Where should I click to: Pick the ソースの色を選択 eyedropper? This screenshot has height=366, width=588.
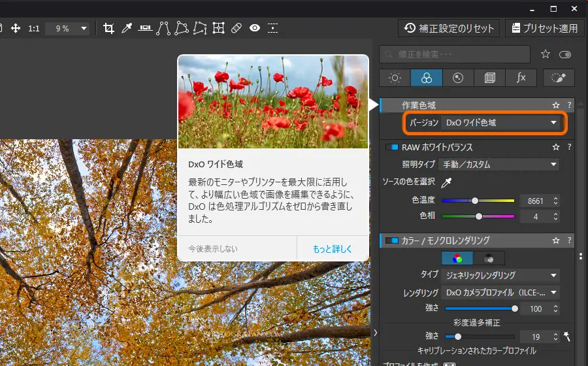pyautogui.click(x=446, y=182)
